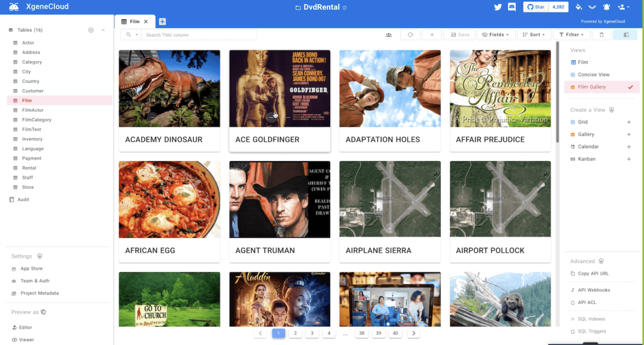Open the ACADEMY DINOSAUR card thumbnail
The width and height of the screenshot is (644, 345).
169,89
